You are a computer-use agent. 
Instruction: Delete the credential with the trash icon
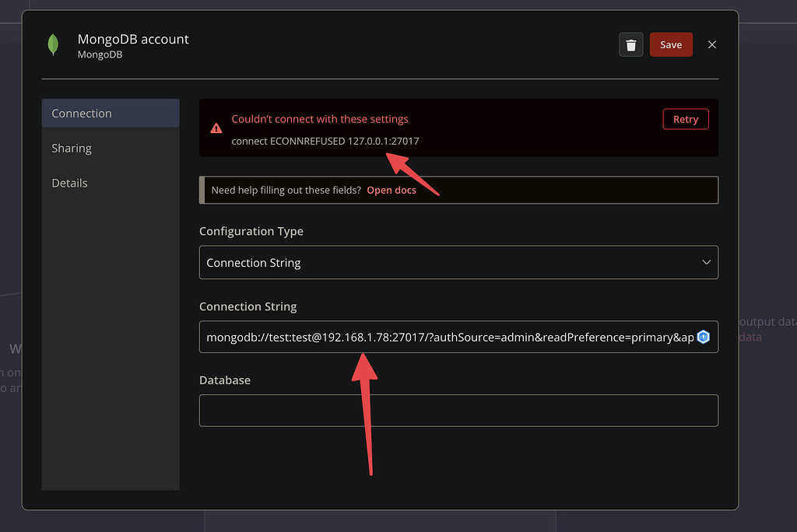[631, 45]
